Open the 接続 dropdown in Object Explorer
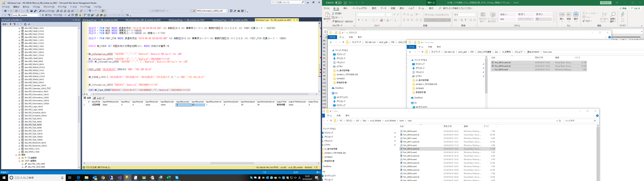Screen dimensions: 644x181 [x=5, y=24]
